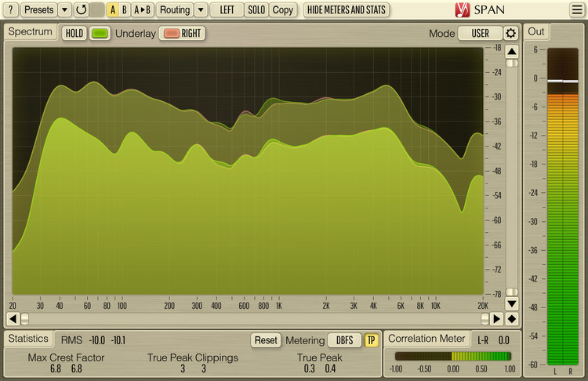Screen dimensions: 588x381
Task: Click the undo/reset arrow icon
Action: [81, 10]
